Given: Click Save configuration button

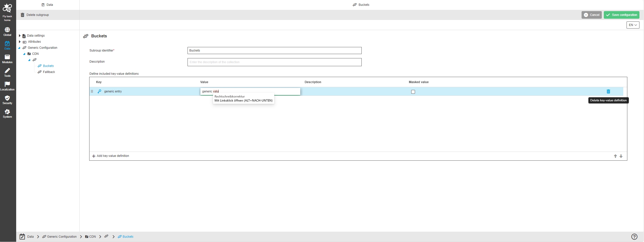Looking at the screenshot, I should pyautogui.click(x=621, y=15).
